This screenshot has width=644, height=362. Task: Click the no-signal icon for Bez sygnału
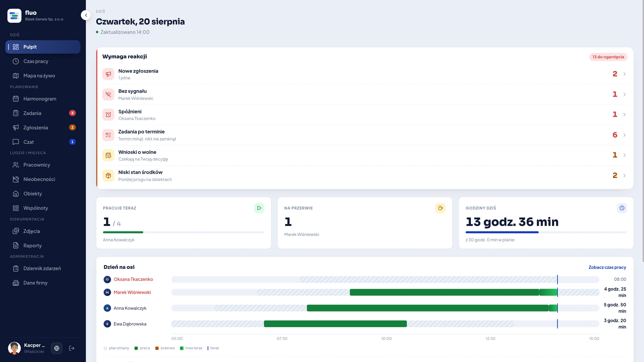pyautogui.click(x=108, y=94)
